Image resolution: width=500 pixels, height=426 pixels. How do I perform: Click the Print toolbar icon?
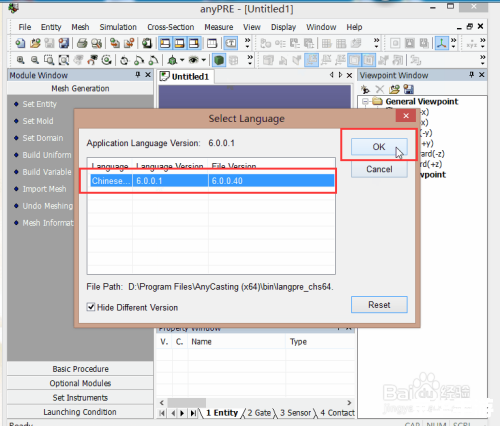point(82,43)
